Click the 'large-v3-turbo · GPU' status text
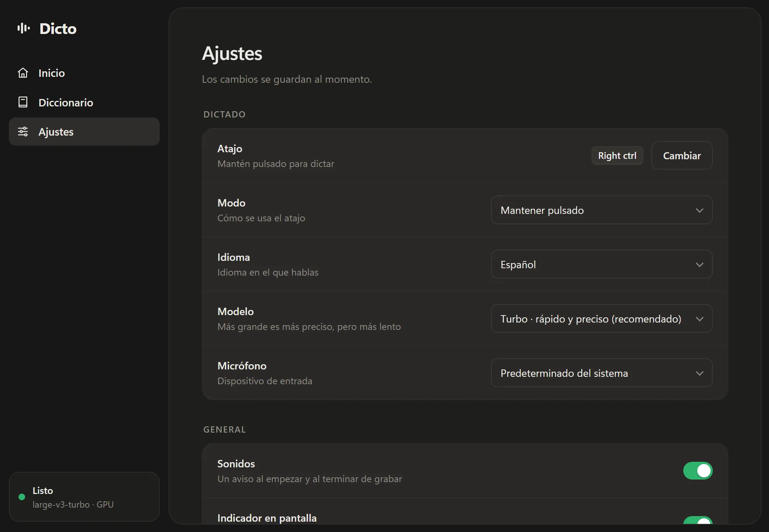 pos(73,504)
